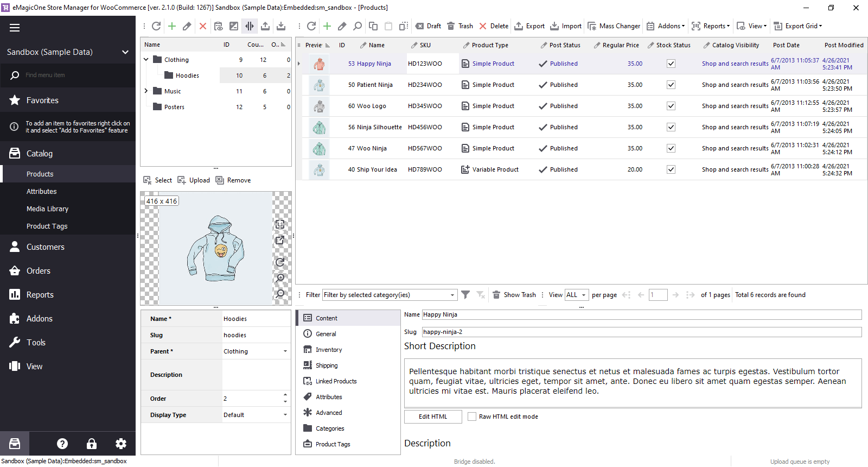Click the page number input field
The height and width of the screenshot is (467, 868).
coord(658,295)
